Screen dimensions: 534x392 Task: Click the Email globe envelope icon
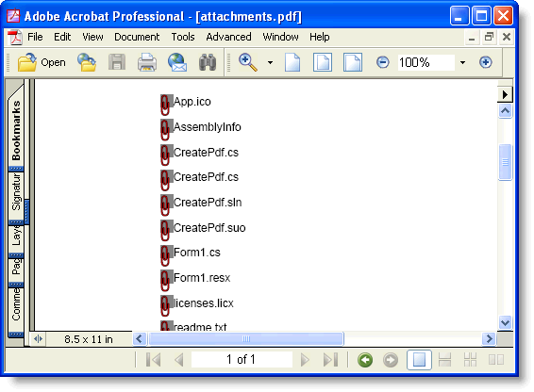(x=177, y=62)
